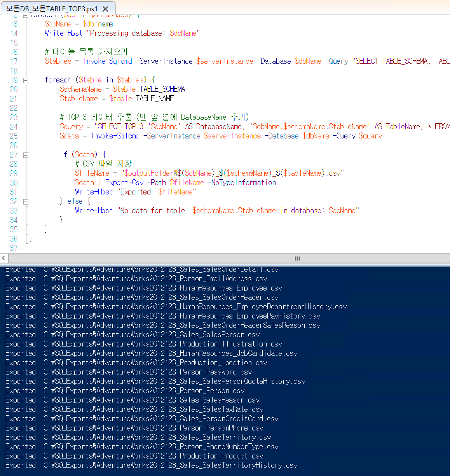The width and height of the screenshot is (450, 476).
Task: Click console line ending Sales_PersonCreditCard.csv
Action: [x=142, y=418]
